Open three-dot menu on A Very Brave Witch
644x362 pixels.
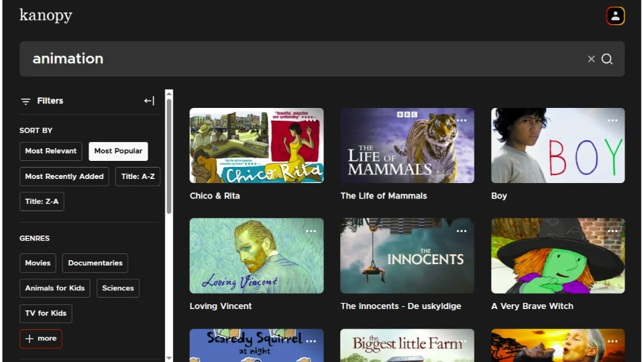(612, 231)
